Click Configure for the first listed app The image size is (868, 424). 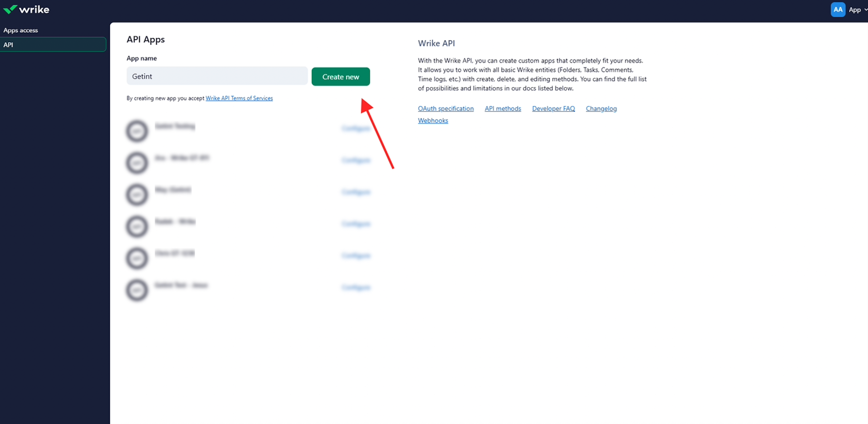[x=355, y=128]
